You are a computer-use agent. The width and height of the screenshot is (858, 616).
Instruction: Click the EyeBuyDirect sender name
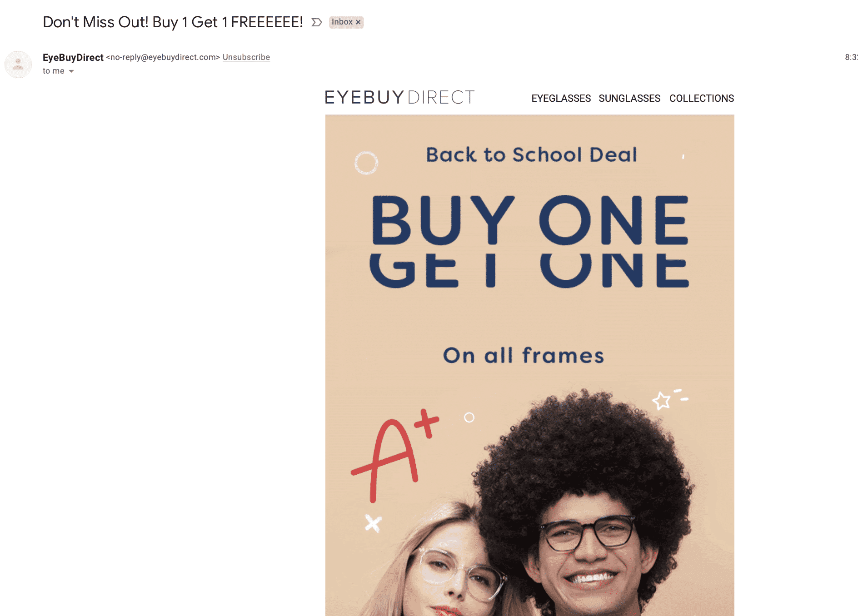pos(73,57)
